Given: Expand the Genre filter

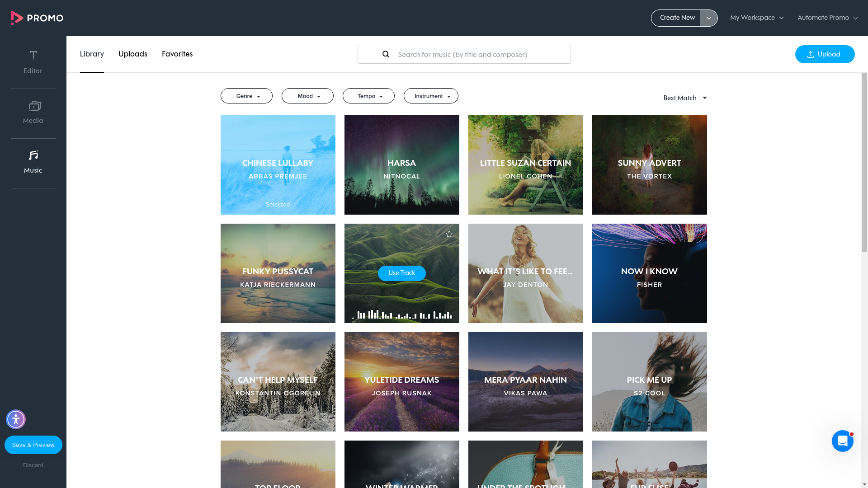Looking at the screenshot, I should (246, 96).
